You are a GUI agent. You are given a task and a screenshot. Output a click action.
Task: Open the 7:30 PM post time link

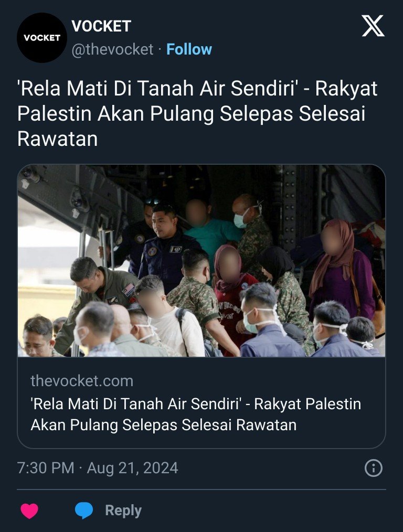coord(46,468)
